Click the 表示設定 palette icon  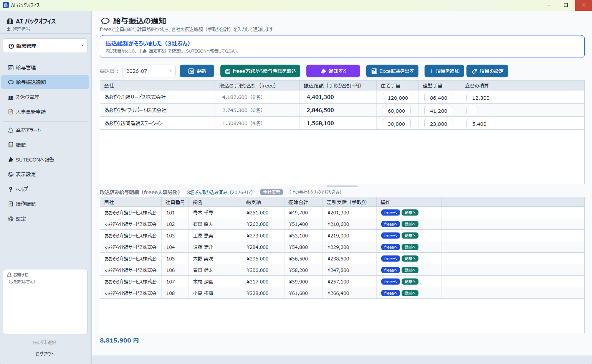11,175
